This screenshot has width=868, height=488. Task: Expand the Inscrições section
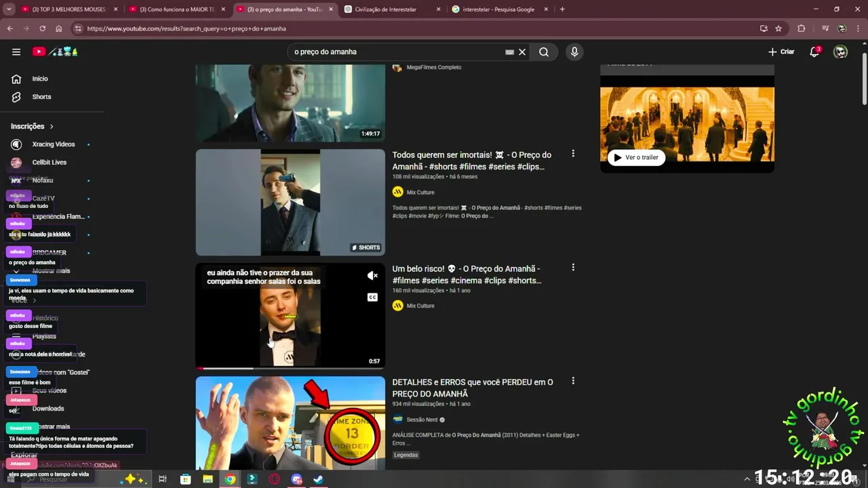(32, 126)
